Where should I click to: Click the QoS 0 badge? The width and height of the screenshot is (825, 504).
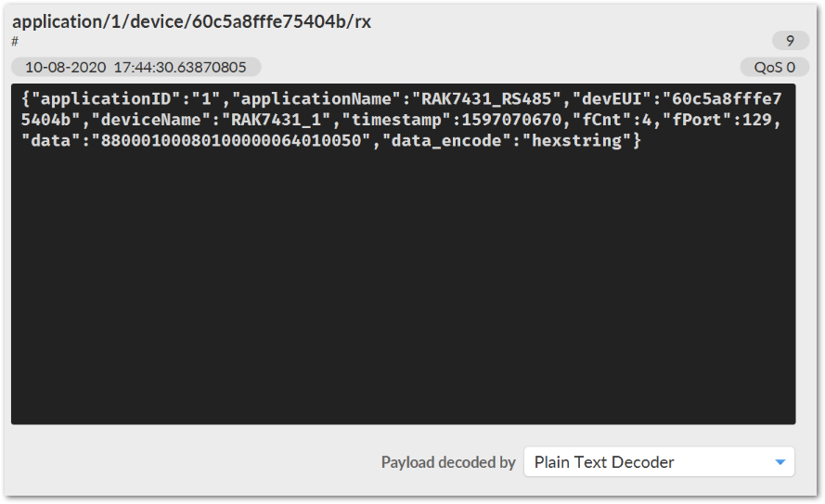(774, 68)
